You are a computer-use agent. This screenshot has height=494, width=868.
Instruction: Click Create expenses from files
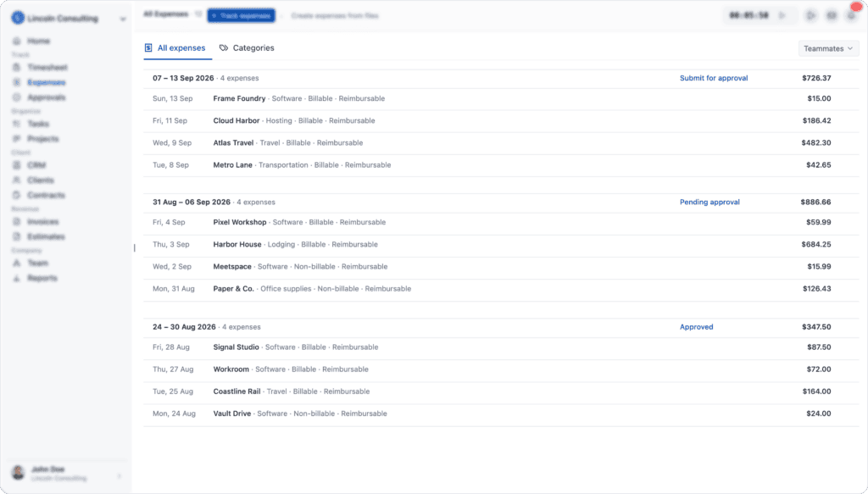point(334,15)
